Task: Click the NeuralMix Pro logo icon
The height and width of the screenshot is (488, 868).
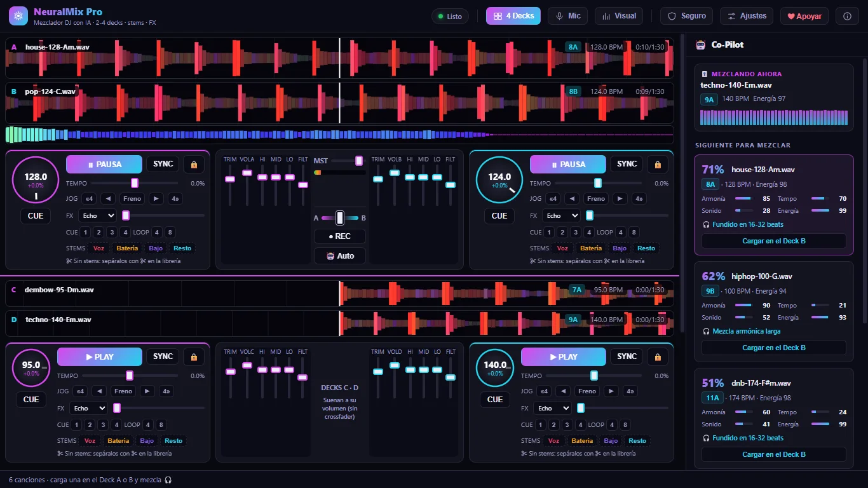Action: click(x=18, y=16)
